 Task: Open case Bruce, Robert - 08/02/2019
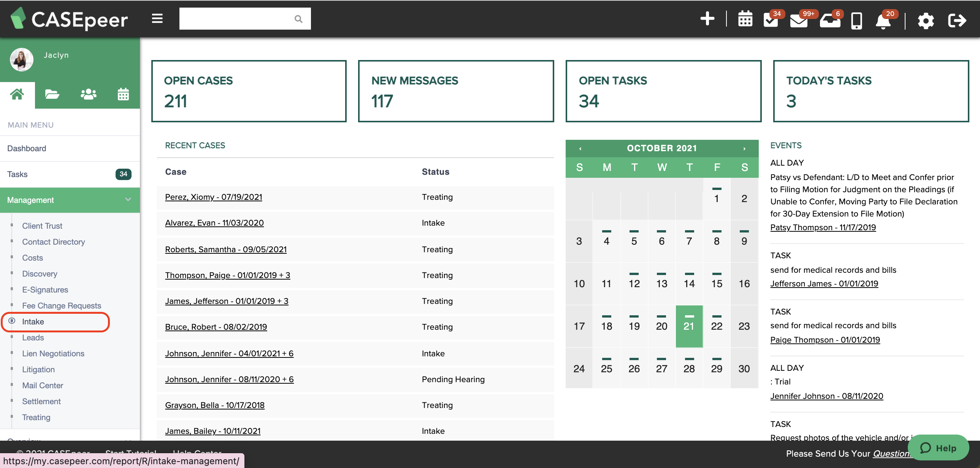pos(216,327)
